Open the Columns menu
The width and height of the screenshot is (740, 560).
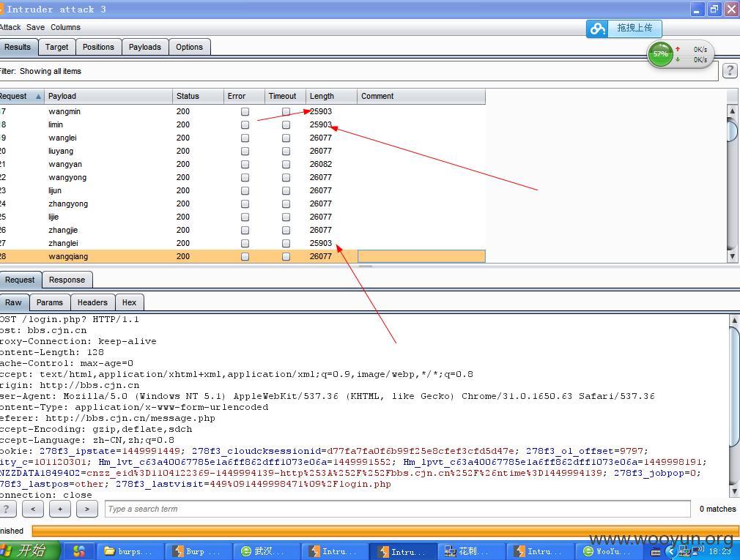pos(66,27)
